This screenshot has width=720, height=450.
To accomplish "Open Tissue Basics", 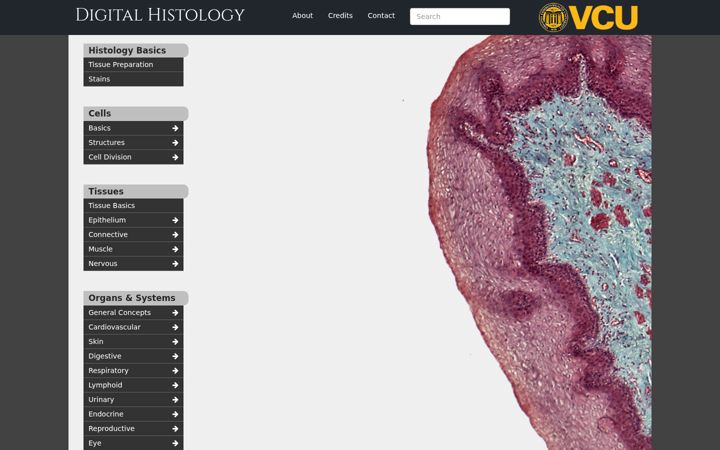I will 133,206.
